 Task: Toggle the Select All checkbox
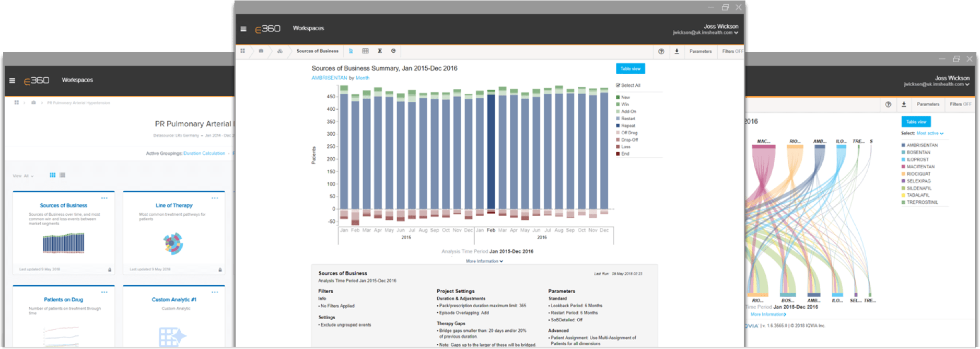618,85
